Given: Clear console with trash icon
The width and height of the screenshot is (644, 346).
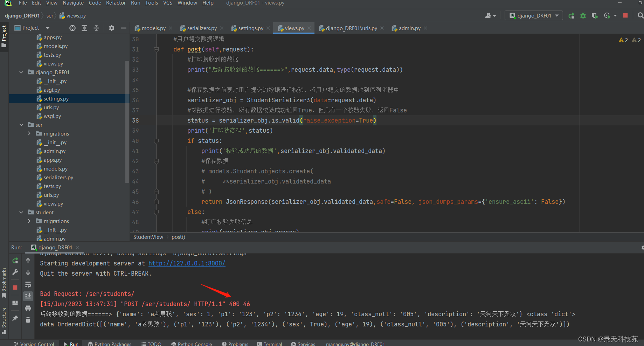Looking at the screenshot, I should tap(28, 320).
